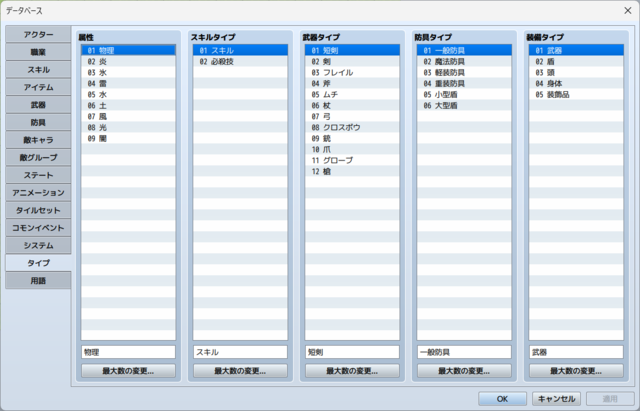This screenshot has width=640, height=411.
Task: Select element 01 物理
Action: pyautogui.click(x=128, y=50)
